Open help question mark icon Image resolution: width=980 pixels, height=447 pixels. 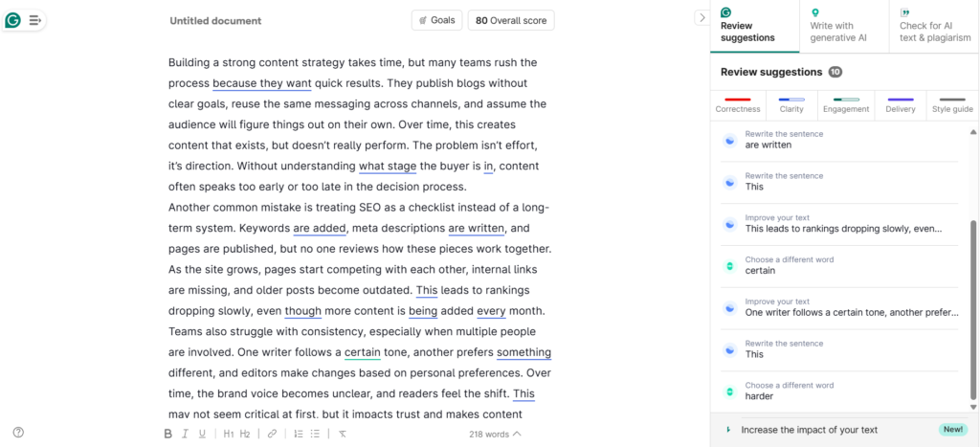pos(18,433)
